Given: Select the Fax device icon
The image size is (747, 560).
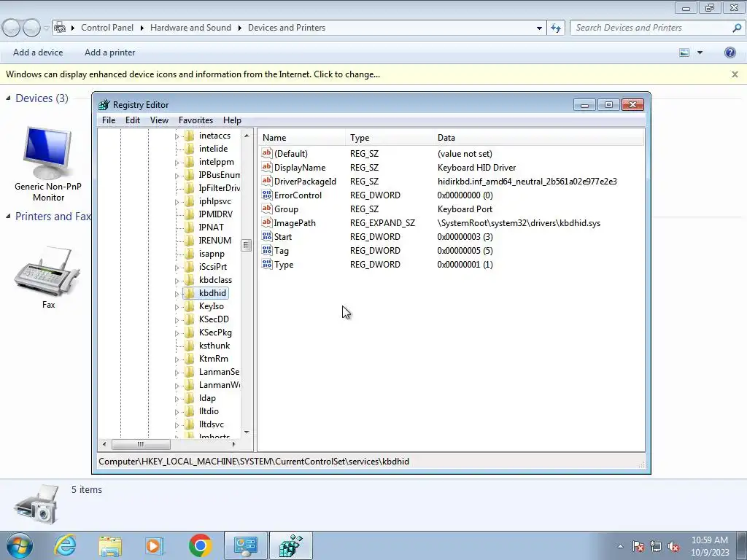Looking at the screenshot, I should 47,271.
